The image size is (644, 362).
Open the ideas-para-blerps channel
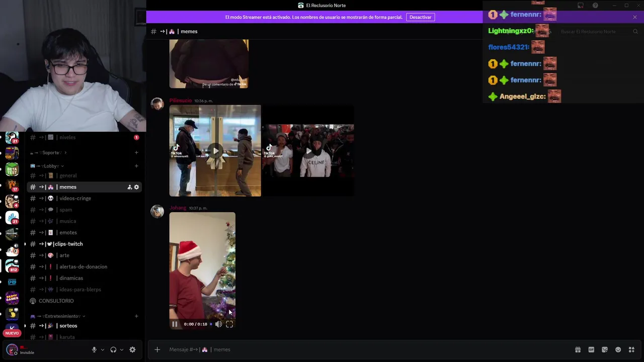point(84,290)
